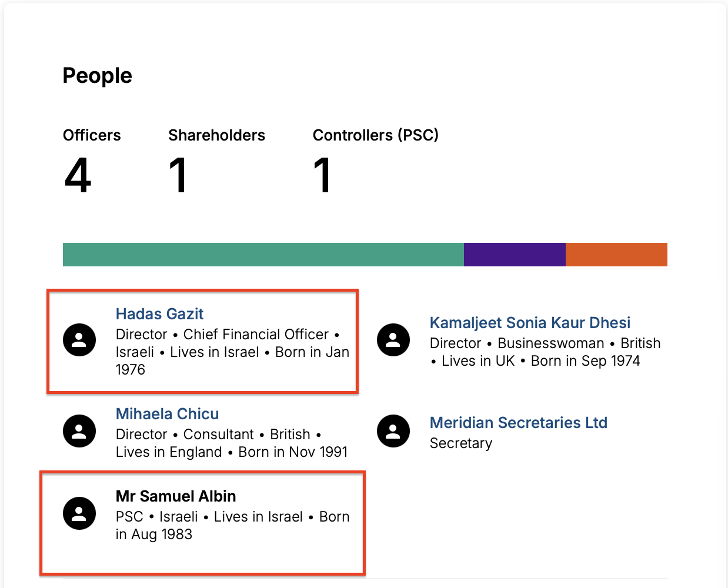
Task: Click the person icon next to Kamaljeet Sonia Kaur Dhesi
Action: 393,340
